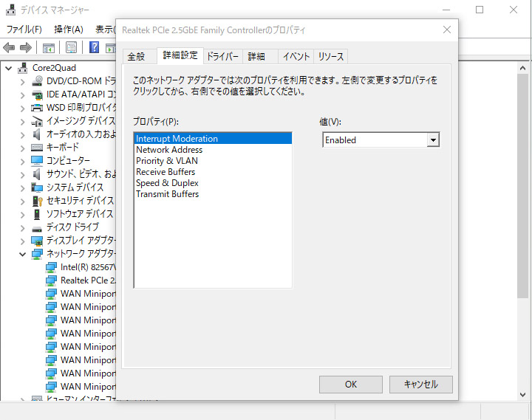Click the コンピューター monitor icon
Image resolution: width=532 pixels, height=420 pixels.
(37, 161)
